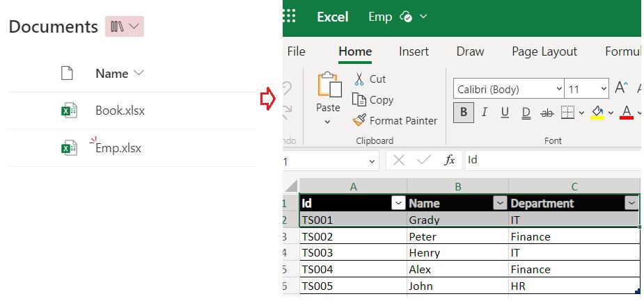
Task: Increase font size with large A
Action: [622, 88]
